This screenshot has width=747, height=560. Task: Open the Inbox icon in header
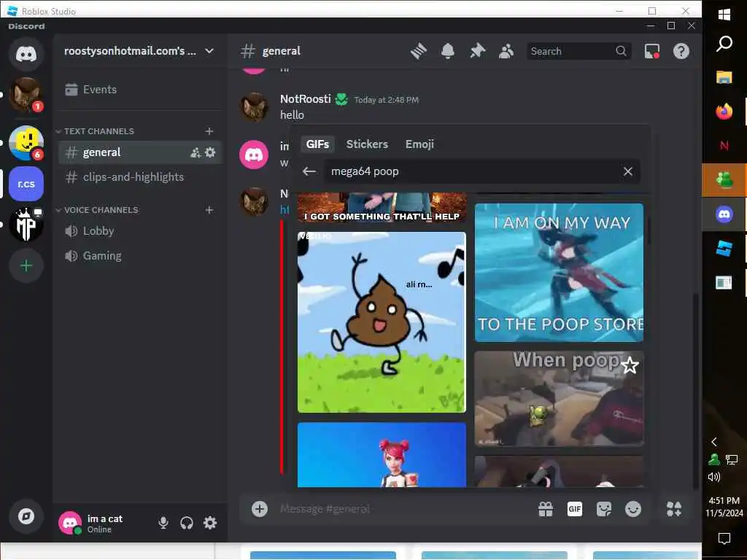(651, 51)
